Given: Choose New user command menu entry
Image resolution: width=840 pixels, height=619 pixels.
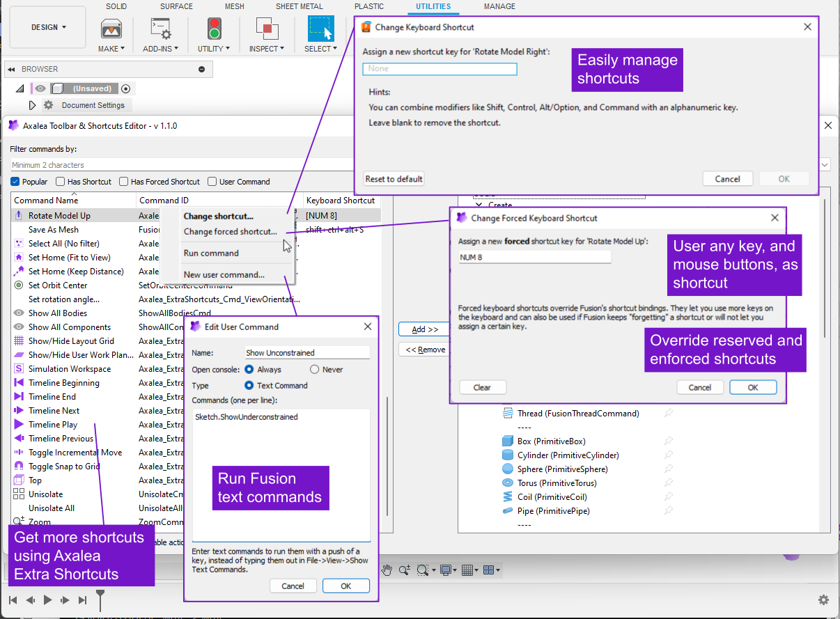Looking at the screenshot, I should (x=224, y=275).
